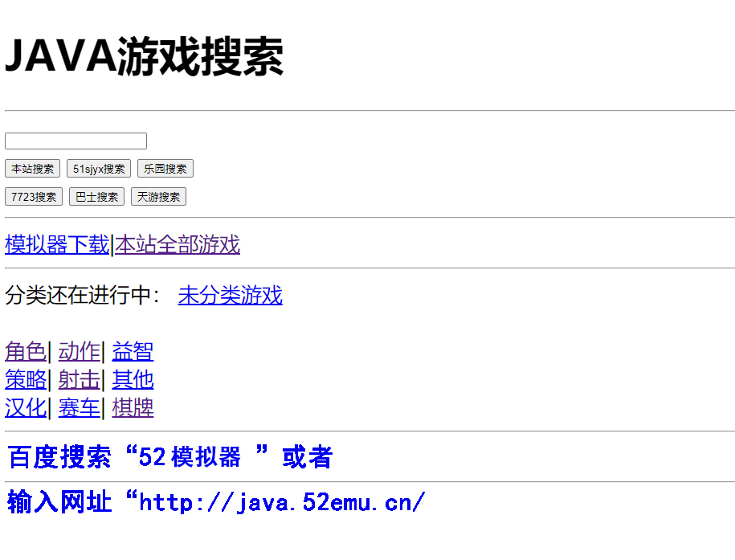Screen dimensions: 735x560
Task: Open the 模拟器下载 link
Action: [x=57, y=244]
